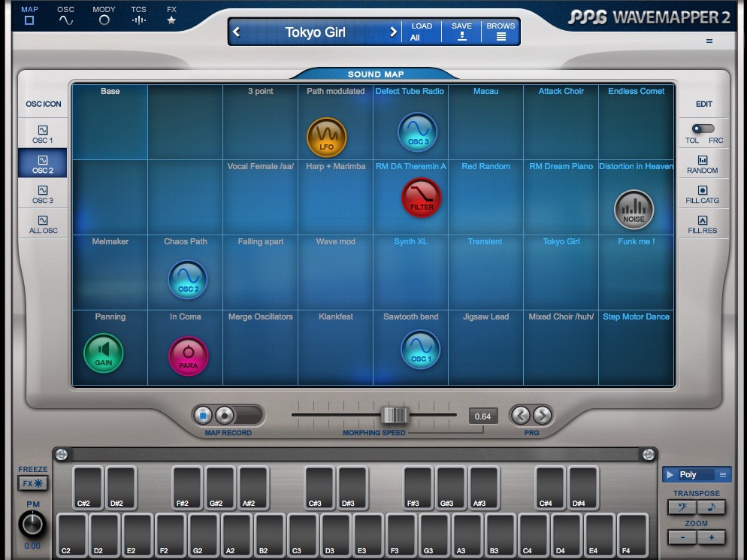
Task: Open the BROWS preset browser
Action: pos(501,32)
